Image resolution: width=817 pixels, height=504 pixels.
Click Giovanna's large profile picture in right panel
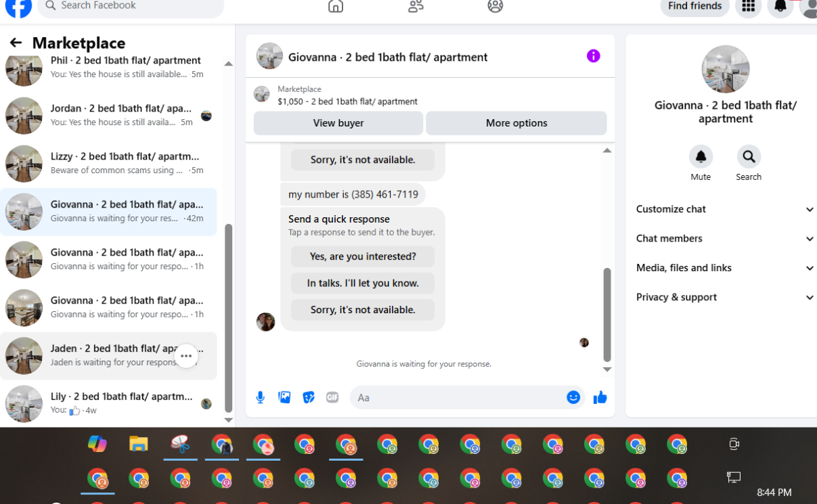click(726, 69)
